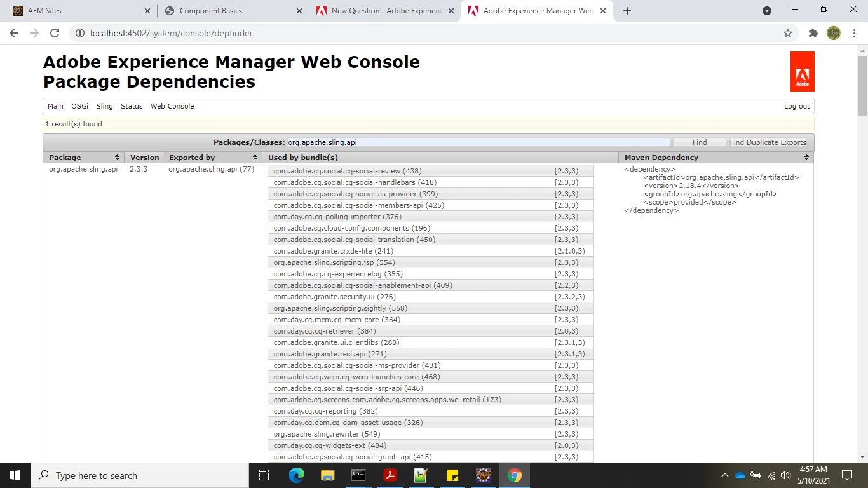Screen dimensions: 868x488
Task: Click Find Duplicate Exports button
Action: [768, 142]
